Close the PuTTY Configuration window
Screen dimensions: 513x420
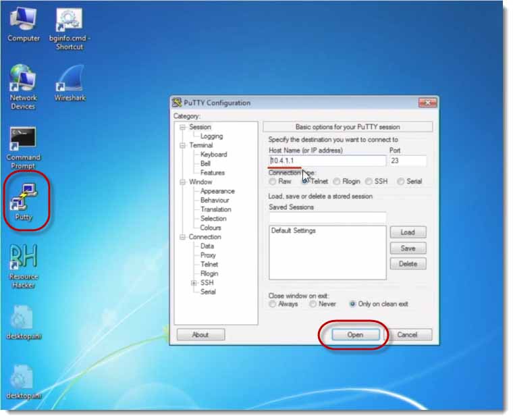(x=427, y=103)
